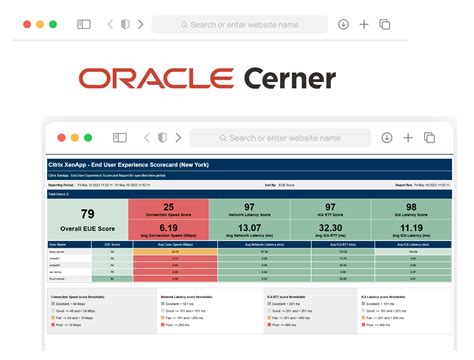Select the Overall EUE Score value 79

pyautogui.click(x=88, y=214)
